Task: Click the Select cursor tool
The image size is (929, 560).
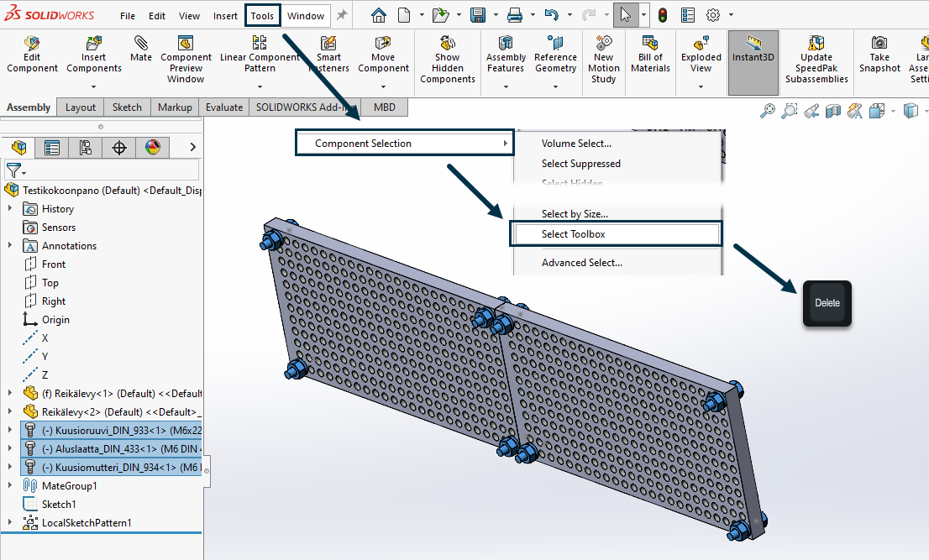Action: (626, 15)
